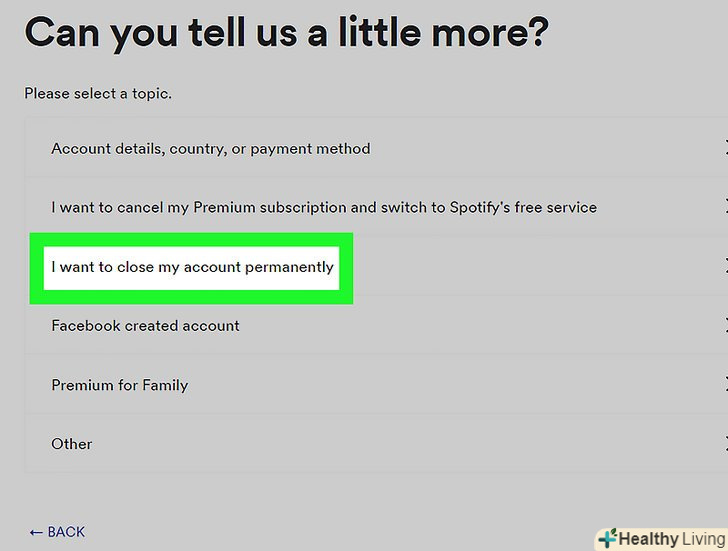Click the 'Please select a topic.' prompt text
The height and width of the screenshot is (551, 728).
[98, 94]
